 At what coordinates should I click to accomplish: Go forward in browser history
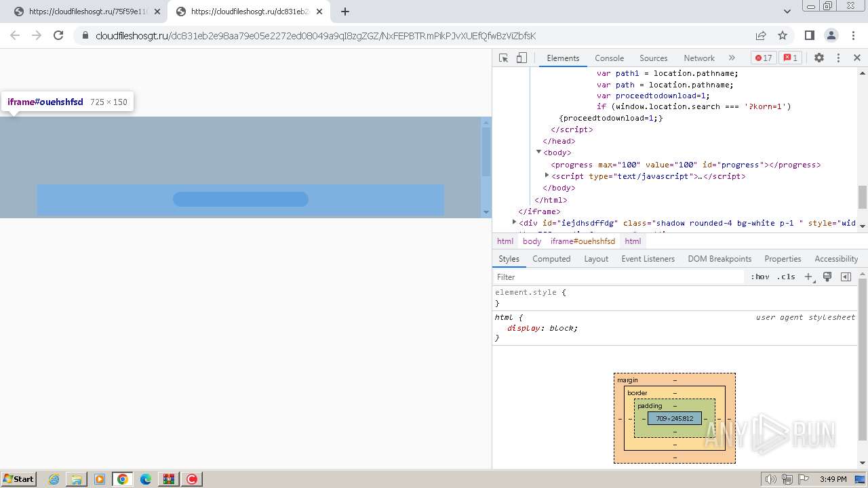click(x=37, y=35)
